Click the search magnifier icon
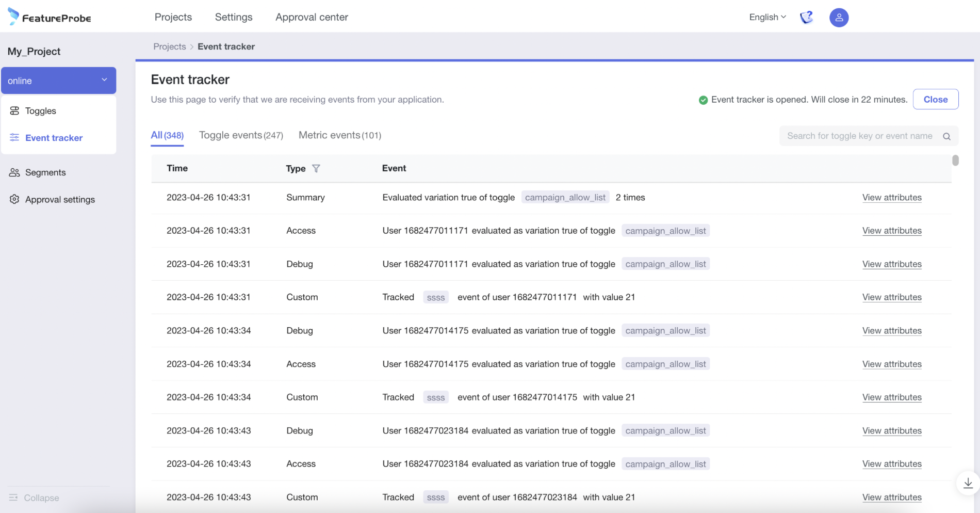Viewport: 980px width, 513px height. pyautogui.click(x=946, y=136)
